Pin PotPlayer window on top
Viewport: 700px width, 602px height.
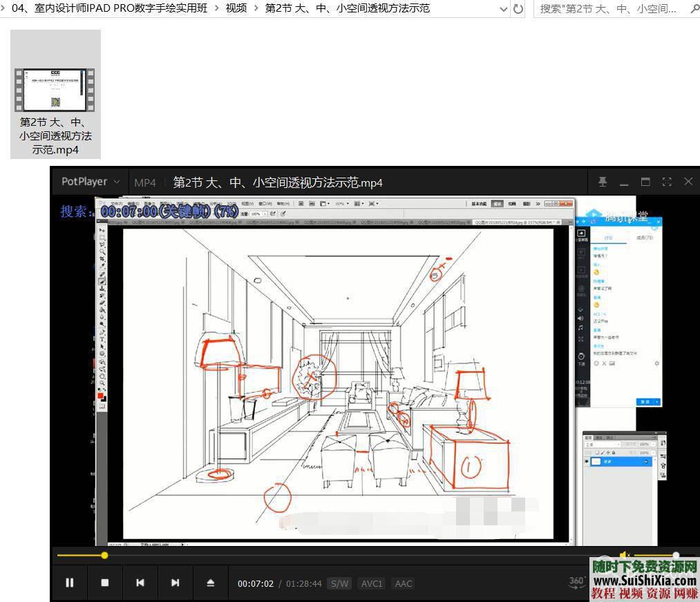tap(603, 181)
